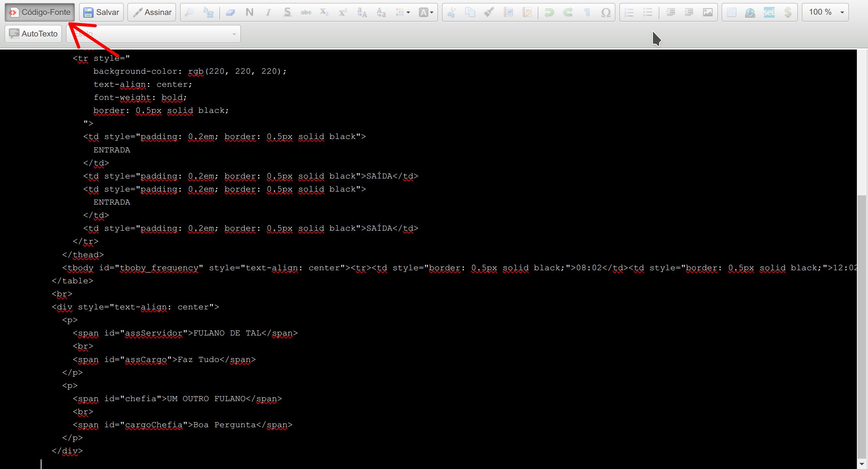
Task: Expand the text color dropdown arrow
Action: tap(408, 12)
